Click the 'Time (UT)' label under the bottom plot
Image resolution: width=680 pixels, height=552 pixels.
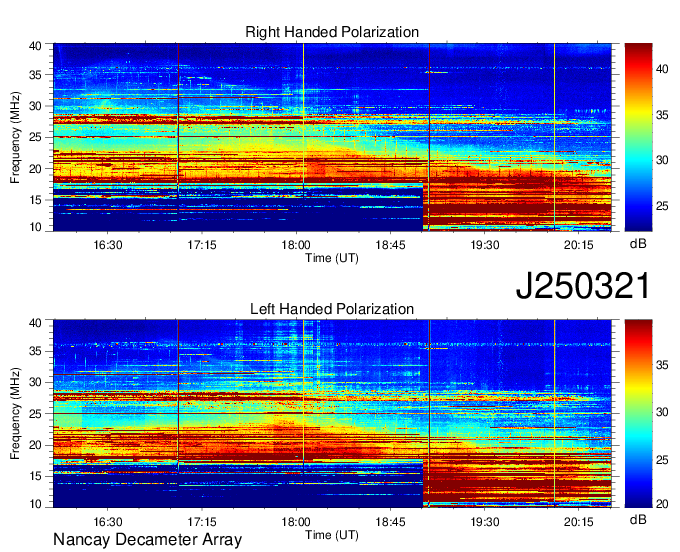pos(332,535)
